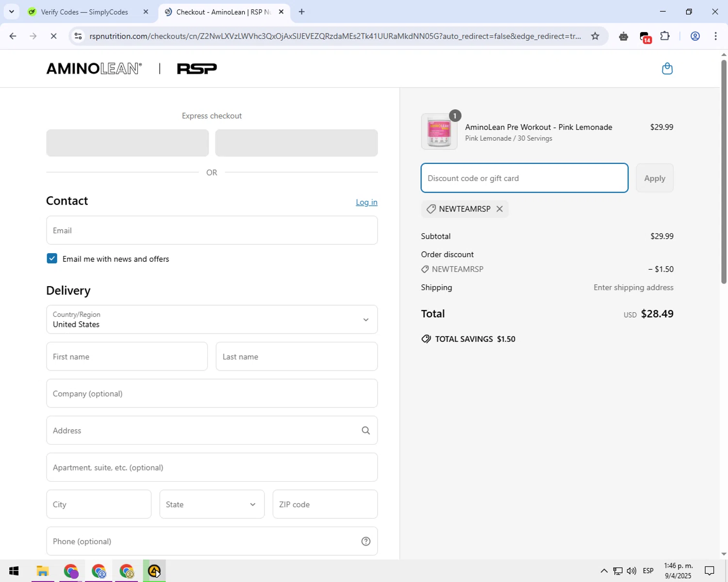This screenshot has width=728, height=582.
Task: Click the first express checkout button
Action: click(128, 143)
